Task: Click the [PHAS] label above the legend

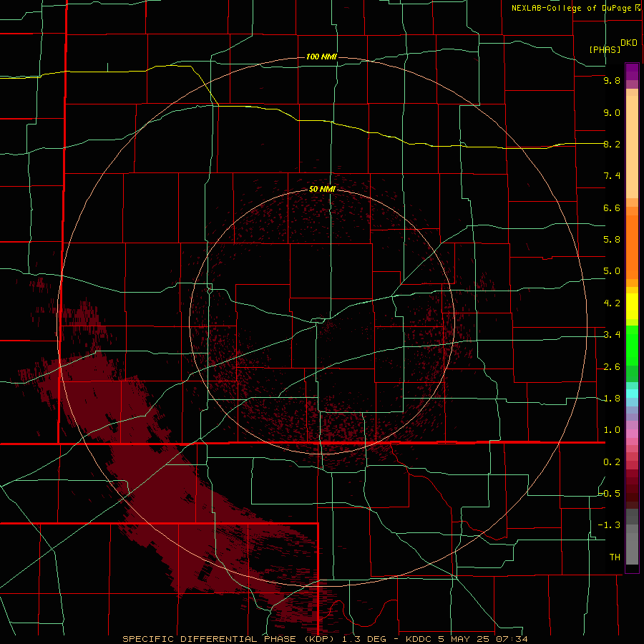Action: [x=605, y=49]
